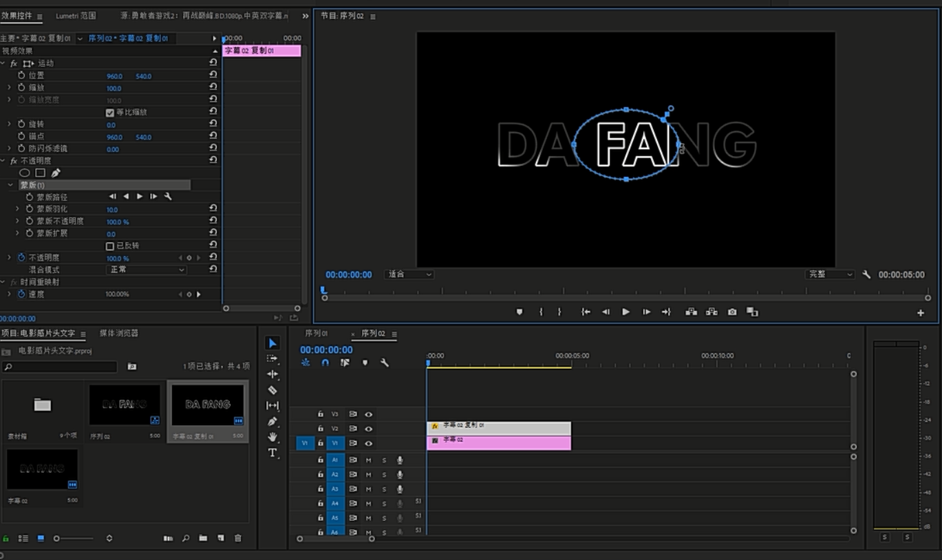The image size is (942, 560).
Task: Open Program Monitor settings wrench
Action: pos(866,274)
